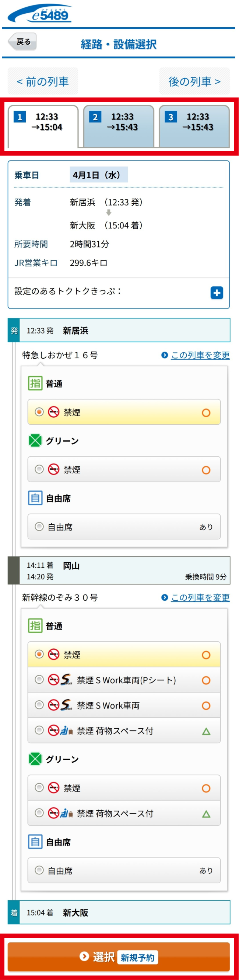
Task: Switch to route tab 2 arriving 15:43
Action: click(x=119, y=126)
